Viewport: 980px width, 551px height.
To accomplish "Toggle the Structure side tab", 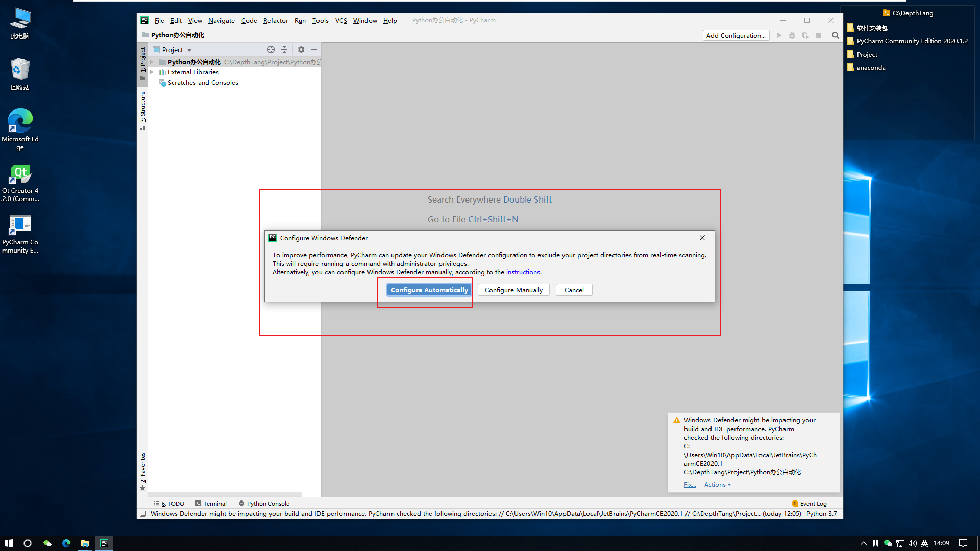I will 142,111.
